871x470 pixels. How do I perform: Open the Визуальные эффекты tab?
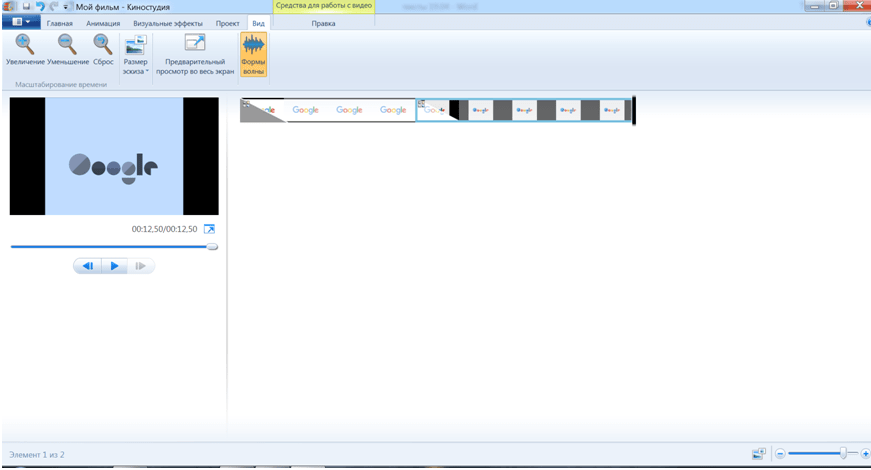pos(167,23)
